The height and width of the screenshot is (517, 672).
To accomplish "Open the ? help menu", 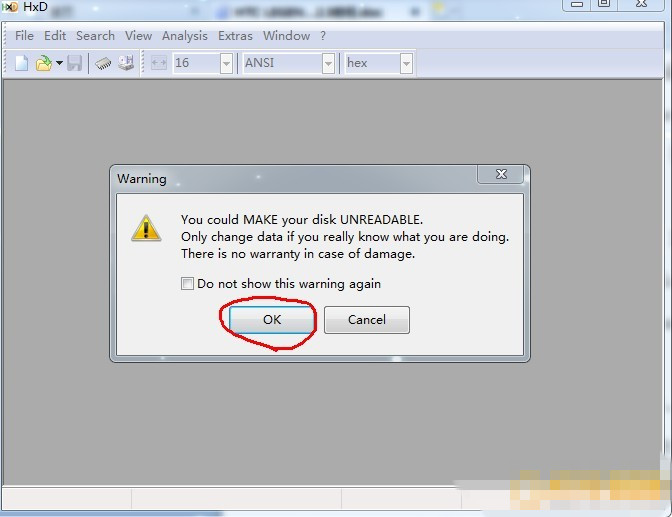I will pos(323,36).
